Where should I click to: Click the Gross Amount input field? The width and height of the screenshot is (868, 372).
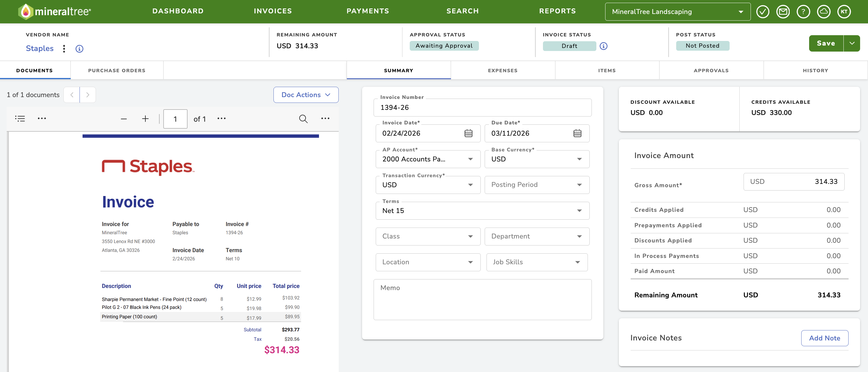click(794, 182)
